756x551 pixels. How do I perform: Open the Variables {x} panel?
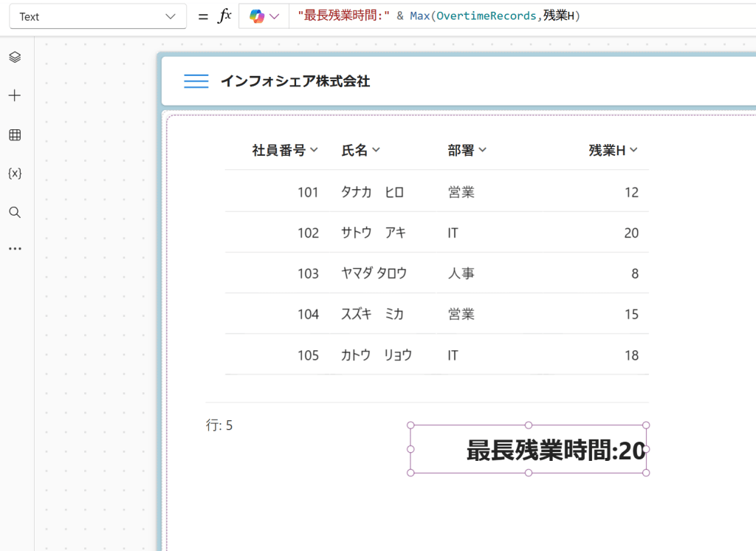(x=15, y=173)
